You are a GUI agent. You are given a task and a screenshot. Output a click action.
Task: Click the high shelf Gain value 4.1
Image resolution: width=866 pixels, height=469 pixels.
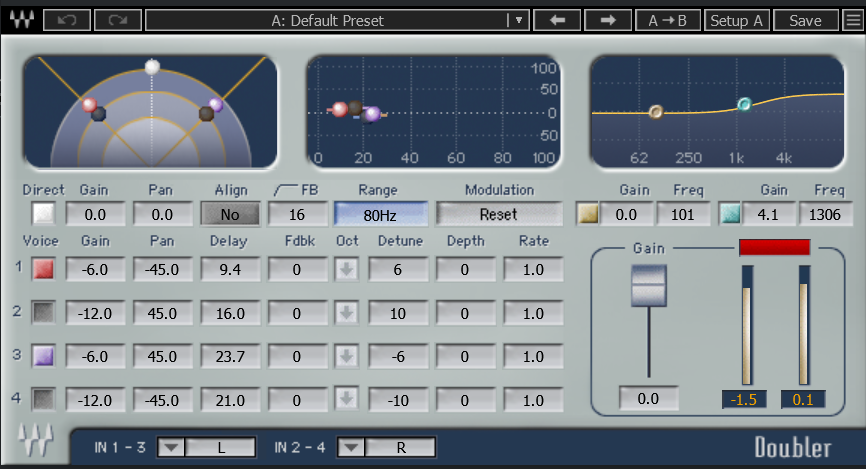click(x=768, y=214)
